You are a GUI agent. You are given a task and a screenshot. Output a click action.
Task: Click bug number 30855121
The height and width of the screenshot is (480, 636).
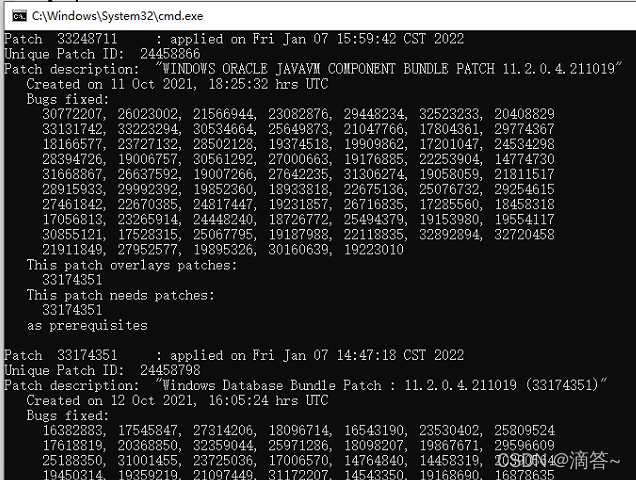coord(73,235)
